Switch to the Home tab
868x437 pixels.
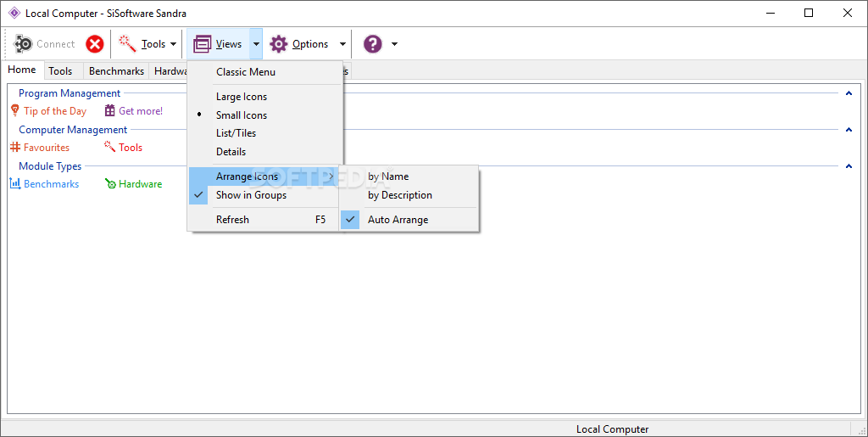click(x=22, y=70)
